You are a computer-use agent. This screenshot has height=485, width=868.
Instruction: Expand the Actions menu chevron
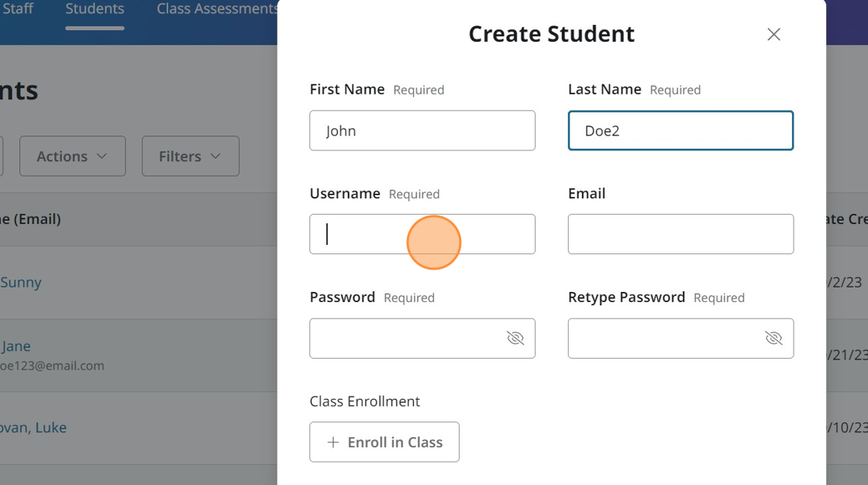[x=101, y=157]
